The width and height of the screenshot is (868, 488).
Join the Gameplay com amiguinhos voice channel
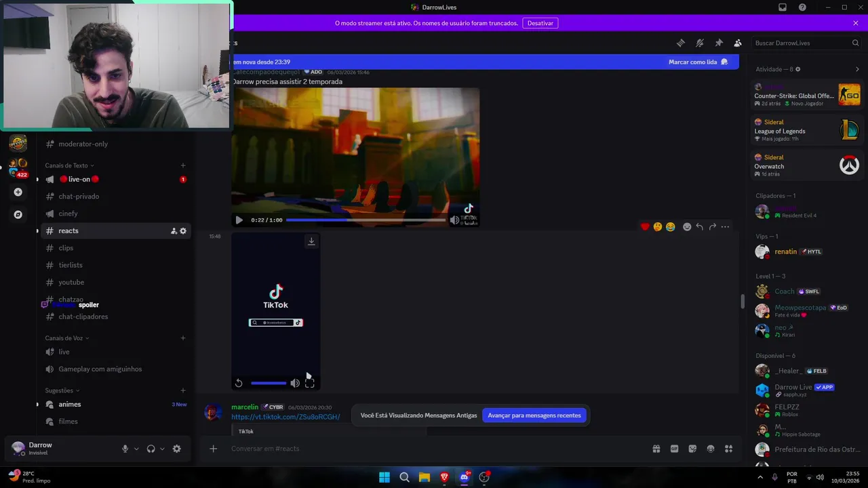coord(114,369)
